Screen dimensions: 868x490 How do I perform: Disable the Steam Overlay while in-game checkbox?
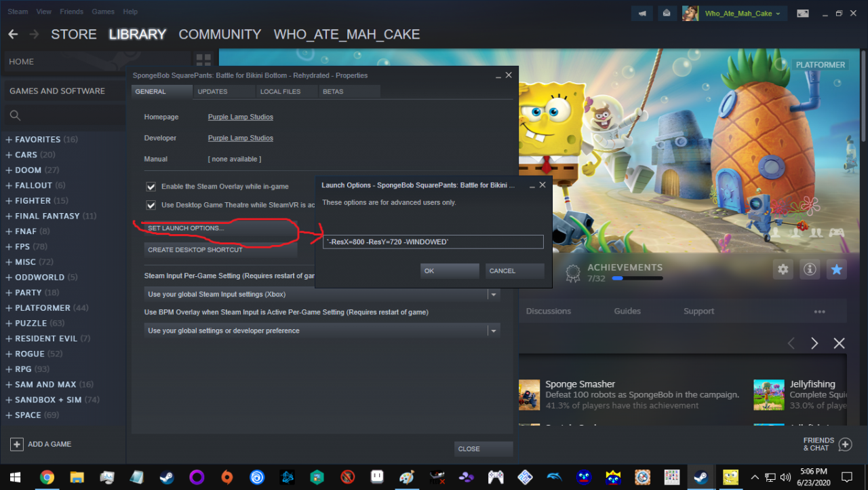151,187
